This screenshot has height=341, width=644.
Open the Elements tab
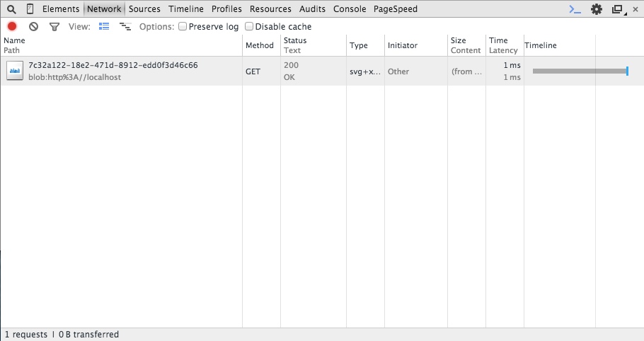click(x=61, y=9)
